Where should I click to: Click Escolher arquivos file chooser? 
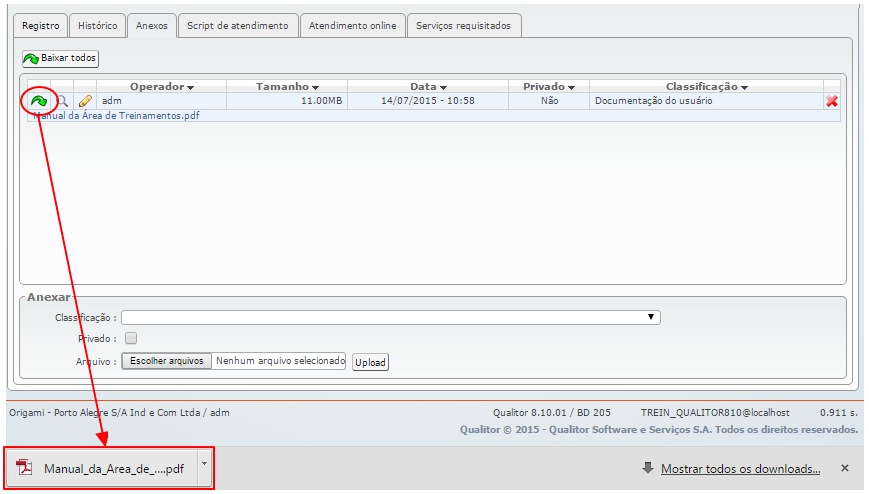coord(167,361)
